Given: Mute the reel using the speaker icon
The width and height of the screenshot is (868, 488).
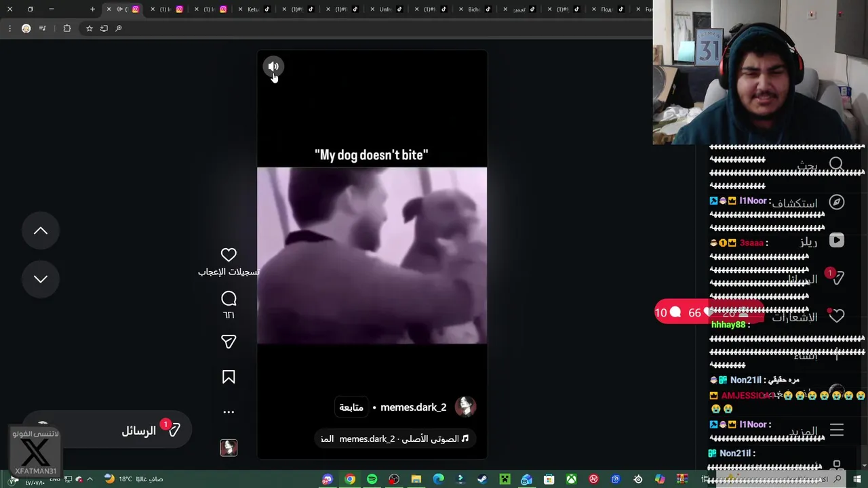Looking at the screenshot, I should tap(273, 66).
